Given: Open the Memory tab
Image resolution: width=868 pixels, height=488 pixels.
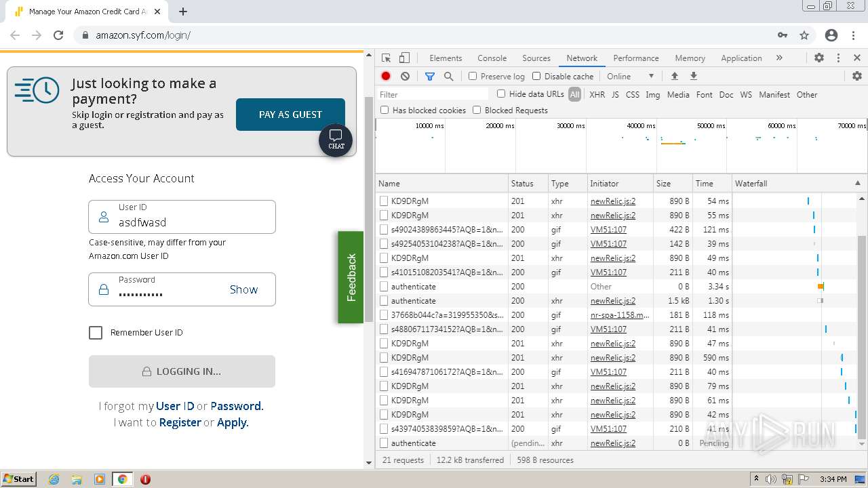Looking at the screenshot, I should (x=690, y=58).
